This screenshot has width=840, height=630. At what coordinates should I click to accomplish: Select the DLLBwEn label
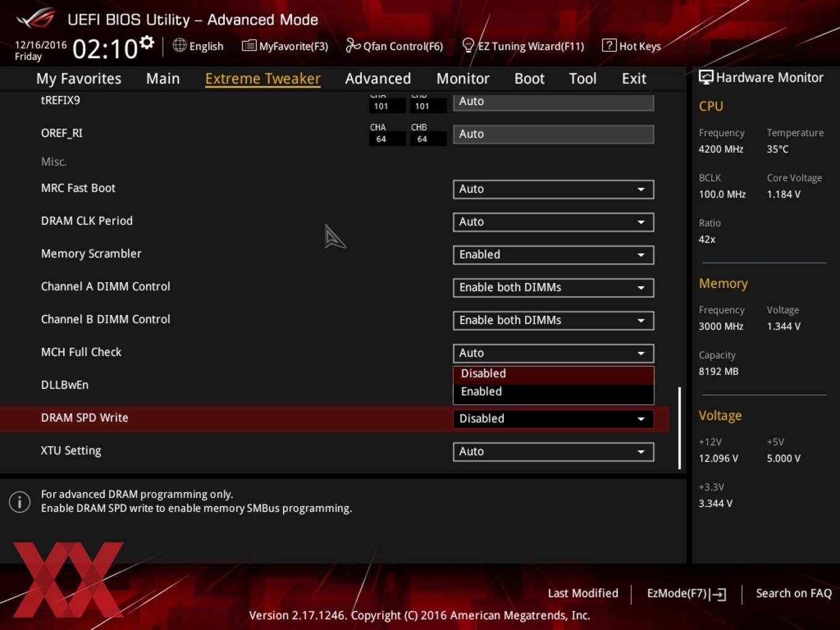[x=65, y=385]
